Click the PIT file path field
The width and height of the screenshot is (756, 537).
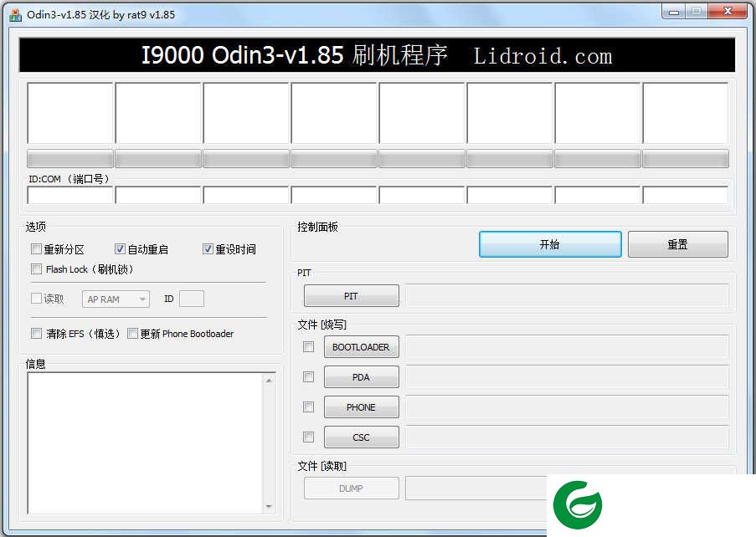[x=567, y=296]
